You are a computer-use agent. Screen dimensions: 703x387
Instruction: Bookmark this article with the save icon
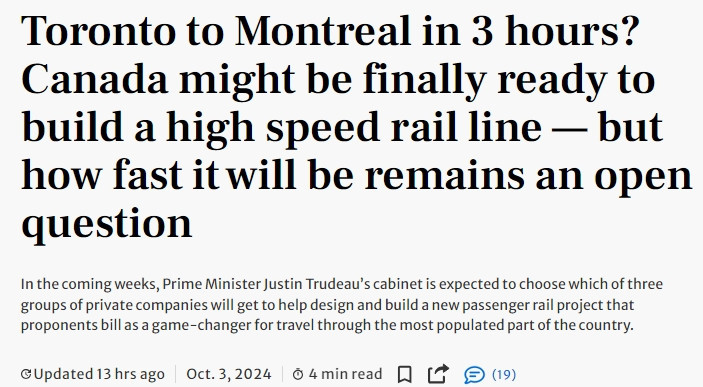pyautogui.click(x=405, y=374)
